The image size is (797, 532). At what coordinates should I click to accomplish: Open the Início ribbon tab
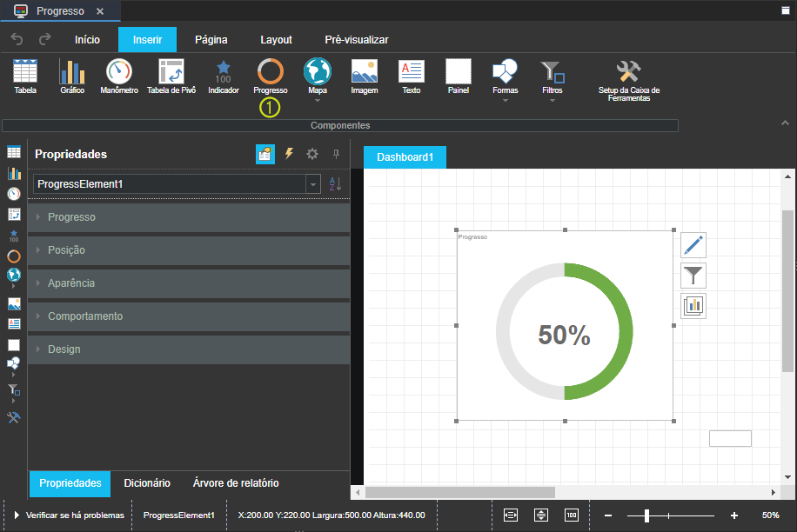[87, 40]
